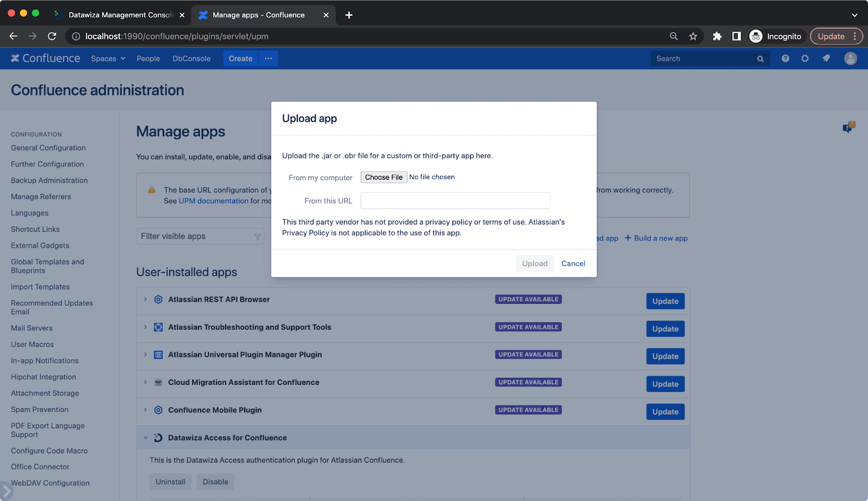Expand the Atlassian REST API Browser row
This screenshot has width=868, height=501.
pos(145,299)
